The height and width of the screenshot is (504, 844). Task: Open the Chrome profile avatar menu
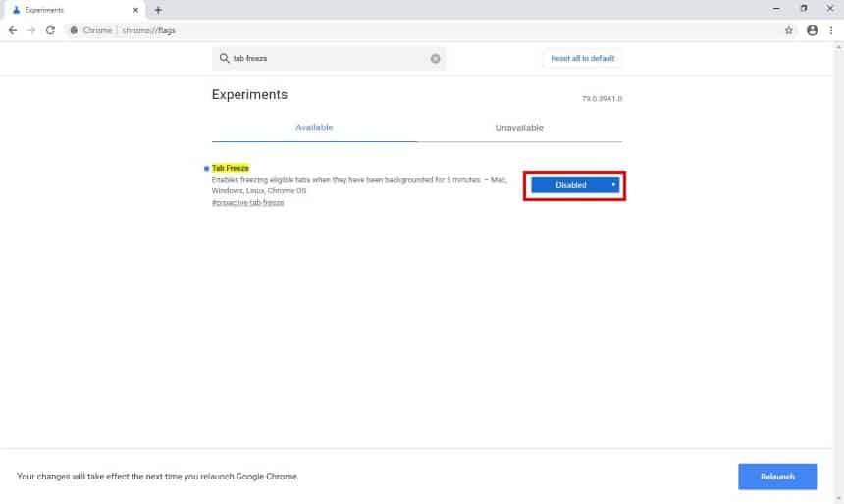[x=812, y=30]
